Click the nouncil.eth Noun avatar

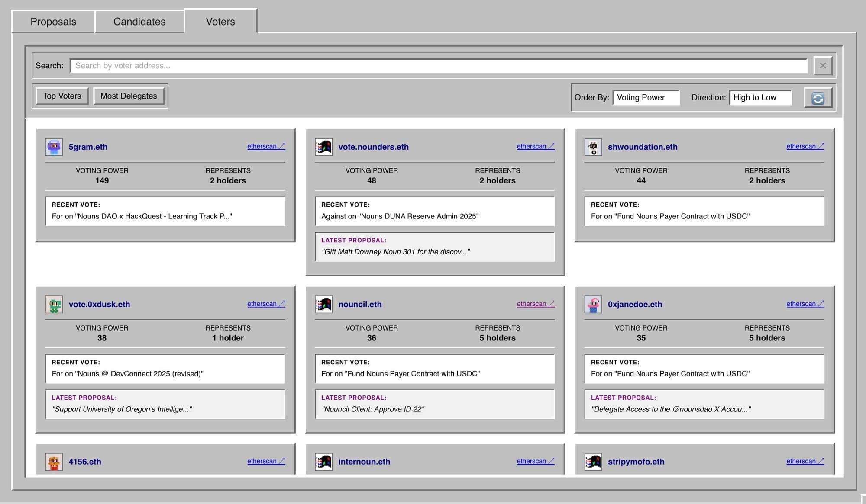(x=323, y=304)
